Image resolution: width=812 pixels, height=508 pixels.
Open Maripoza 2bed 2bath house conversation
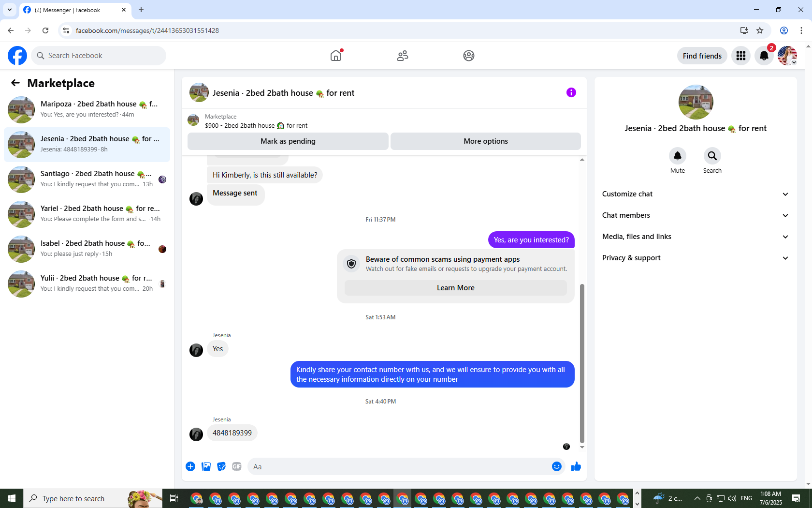coord(87,110)
